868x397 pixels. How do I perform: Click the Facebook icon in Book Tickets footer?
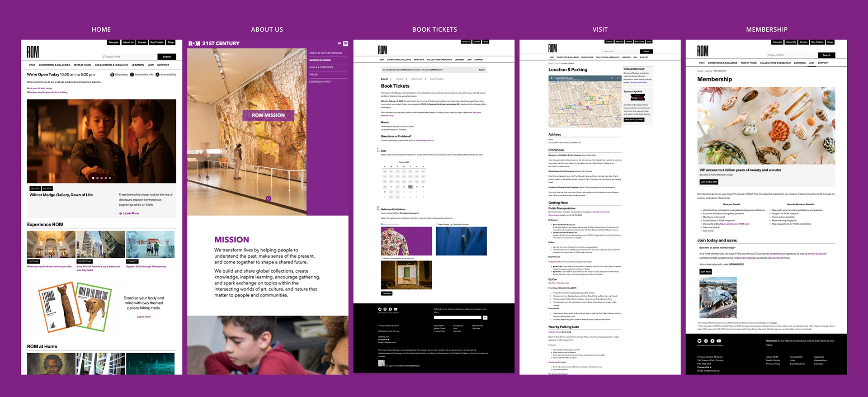390,309
